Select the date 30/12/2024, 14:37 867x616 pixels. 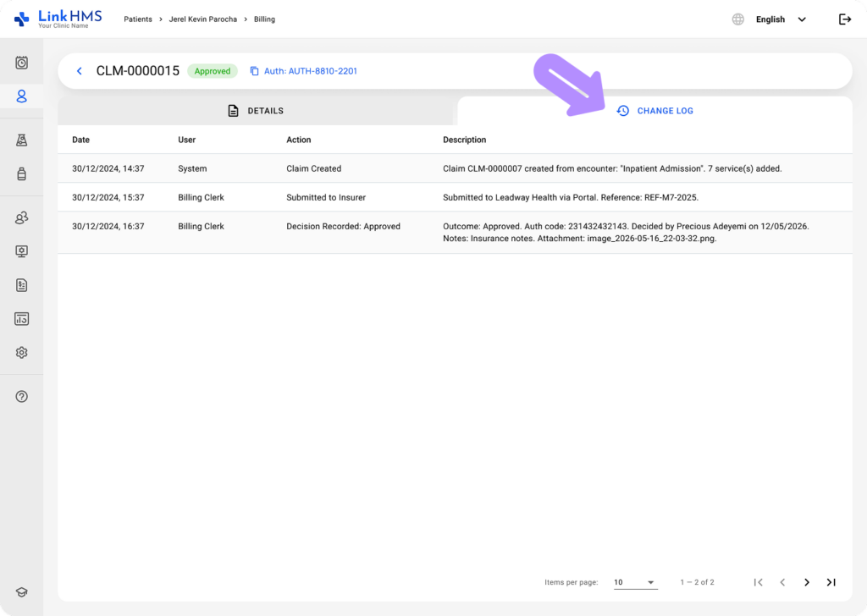coord(108,168)
